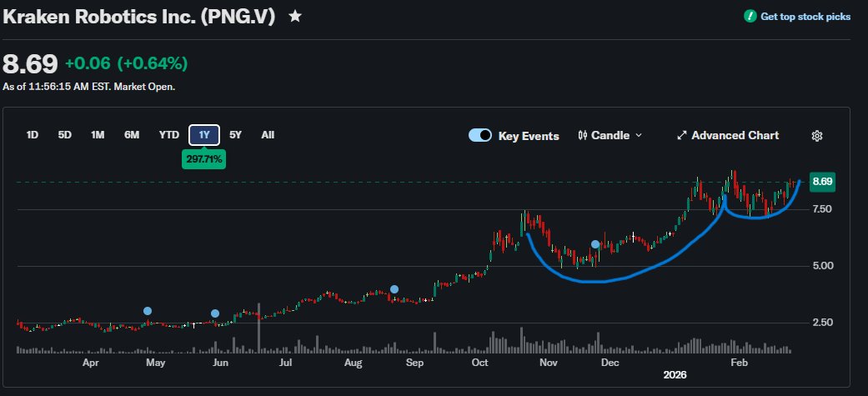Select the 5Y time range

[x=235, y=135]
